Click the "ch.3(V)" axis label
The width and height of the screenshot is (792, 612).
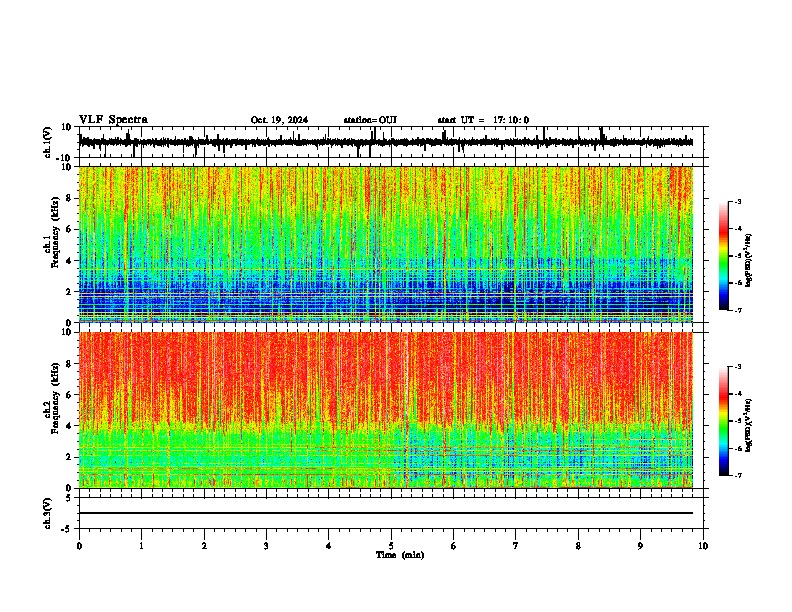[48, 513]
